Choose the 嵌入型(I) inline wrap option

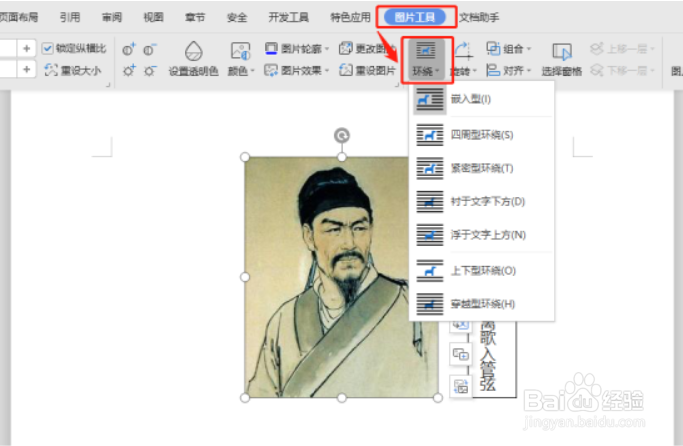[x=481, y=99]
